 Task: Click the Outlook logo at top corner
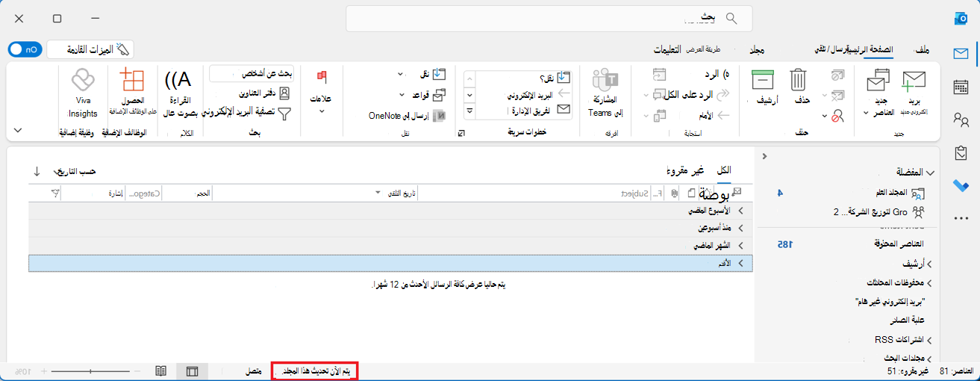(x=961, y=18)
